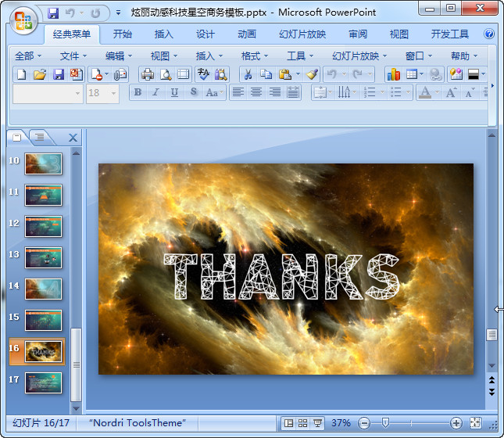This screenshot has width=504, height=438.
Task: Create a new blank presentation icon
Action: tap(22, 74)
